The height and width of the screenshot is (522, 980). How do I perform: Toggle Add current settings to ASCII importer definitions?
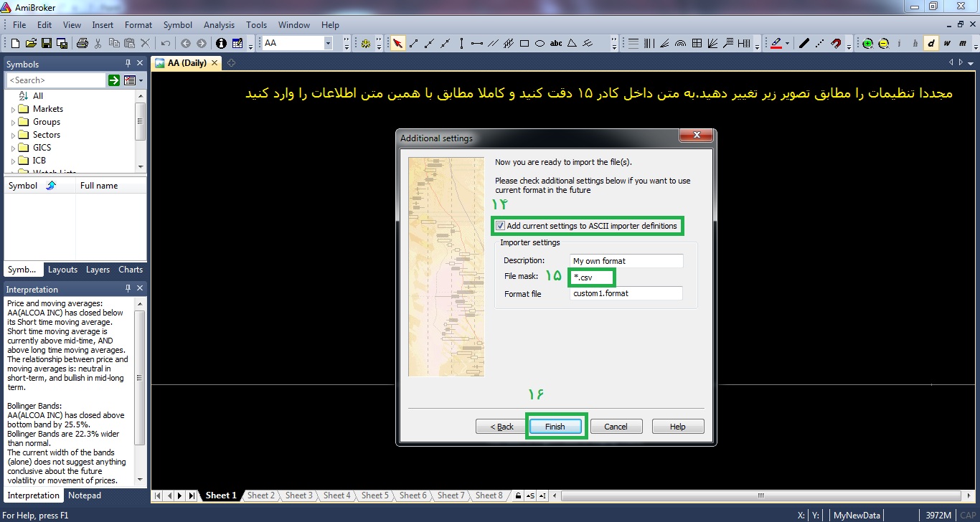point(501,226)
